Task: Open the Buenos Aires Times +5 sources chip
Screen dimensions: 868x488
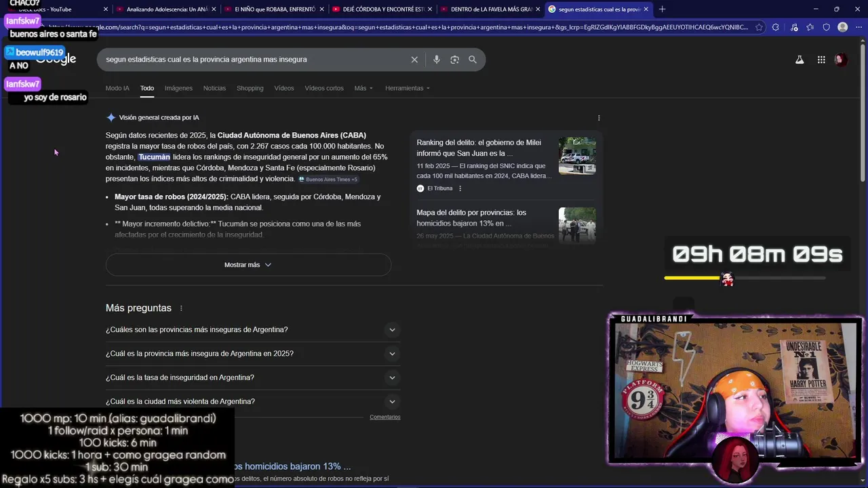Action: 328,179
